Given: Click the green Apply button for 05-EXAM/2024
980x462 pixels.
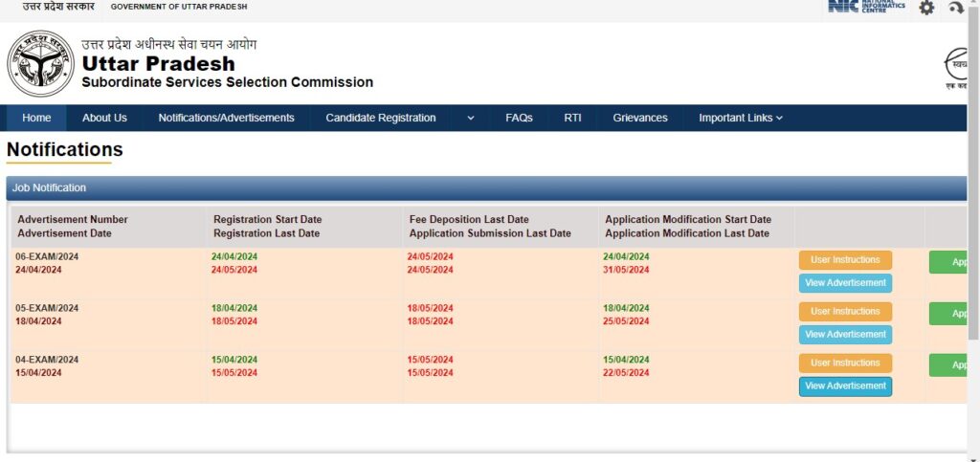Looking at the screenshot, I should tap(948, 314).
